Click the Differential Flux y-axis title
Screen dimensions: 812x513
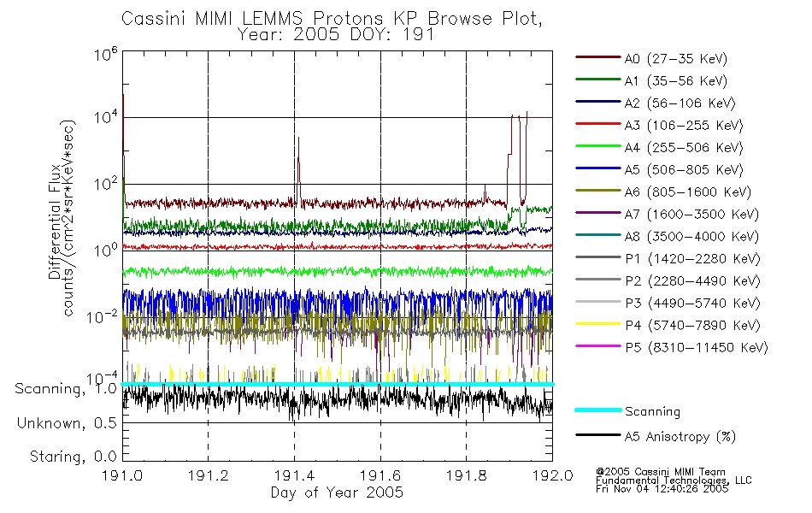pos(54,221)
